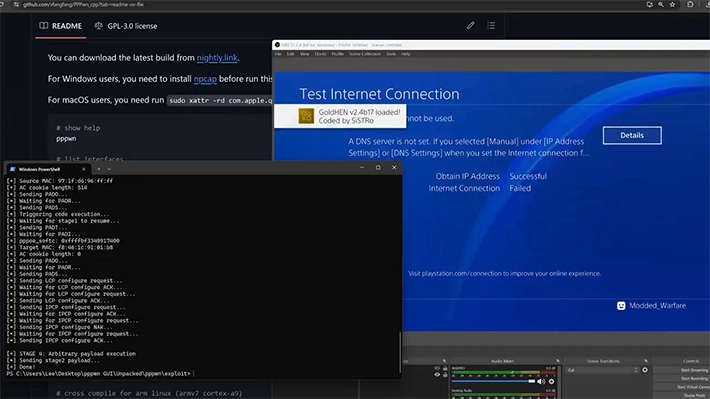Viewport: 710px width, 399px height.
Task: Click the GoldHEN notification icon
Action: tap(306, 116)
